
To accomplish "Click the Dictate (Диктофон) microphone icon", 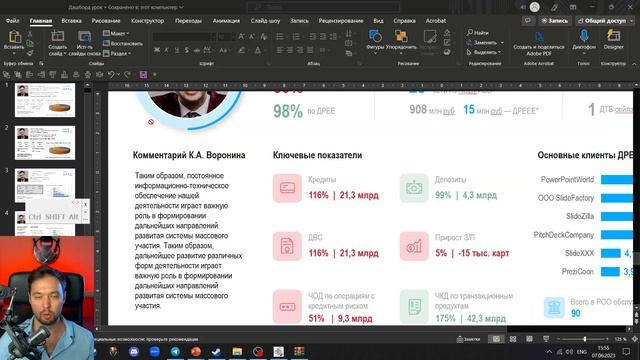I will (x=584, y=36).
